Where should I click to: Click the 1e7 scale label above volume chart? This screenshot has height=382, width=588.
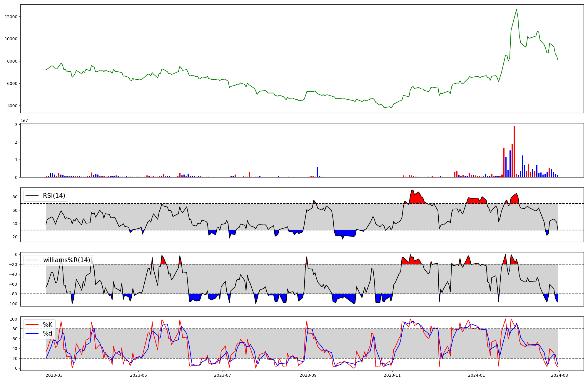pyautogui.click(x=24, y=121)
